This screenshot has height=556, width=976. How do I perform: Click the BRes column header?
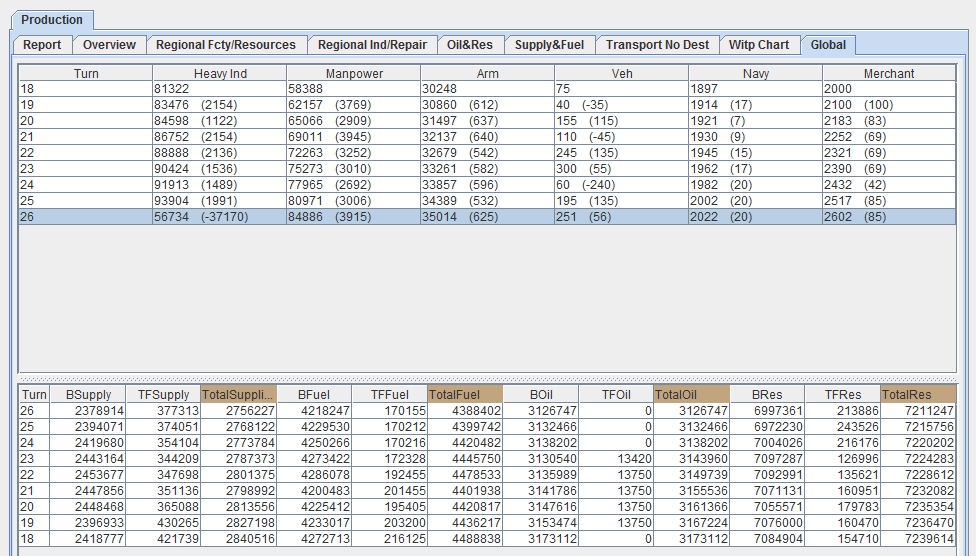coord(767,394)
